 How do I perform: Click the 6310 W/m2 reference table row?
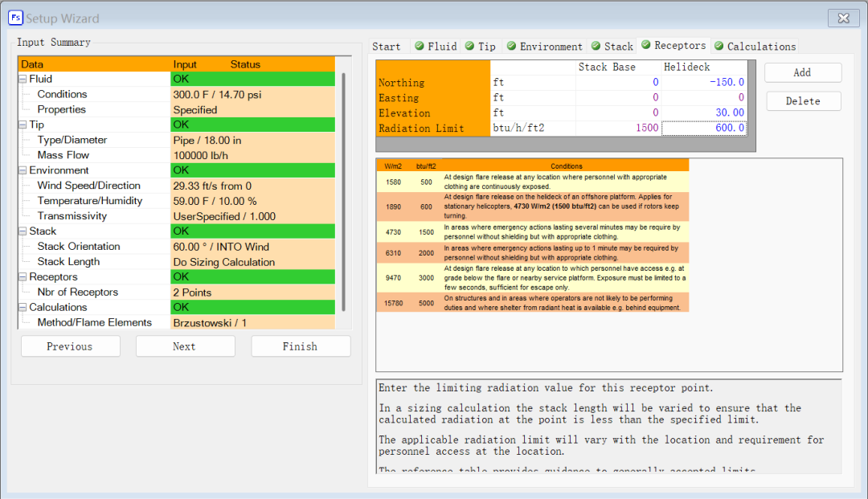tap(533, 253)
